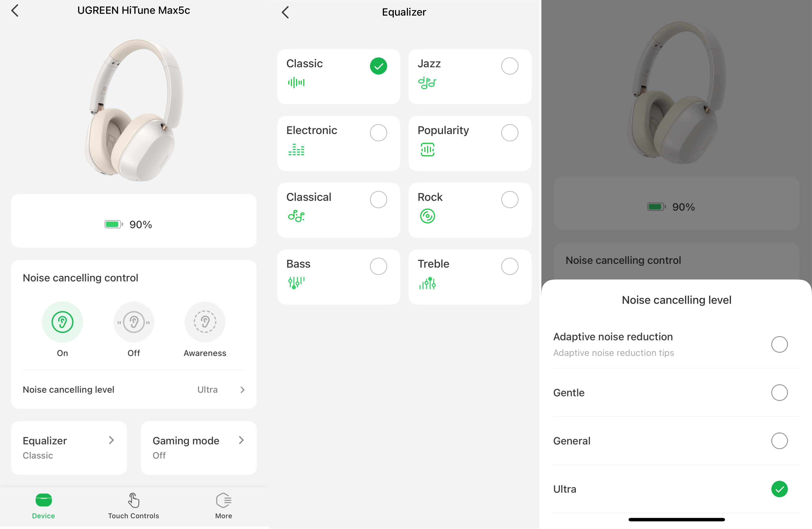The height and width of the screenshot is (529, 812).
Task: Pick the Electronic equalizer preset
Action: 338,143
